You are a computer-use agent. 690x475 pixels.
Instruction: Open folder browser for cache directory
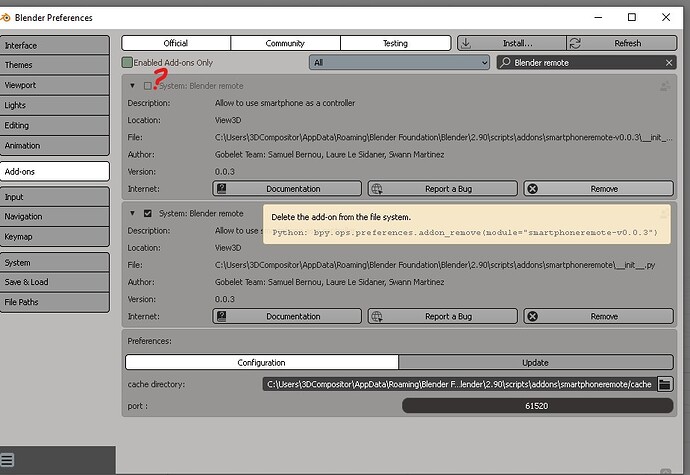click(x=665, y=384)
